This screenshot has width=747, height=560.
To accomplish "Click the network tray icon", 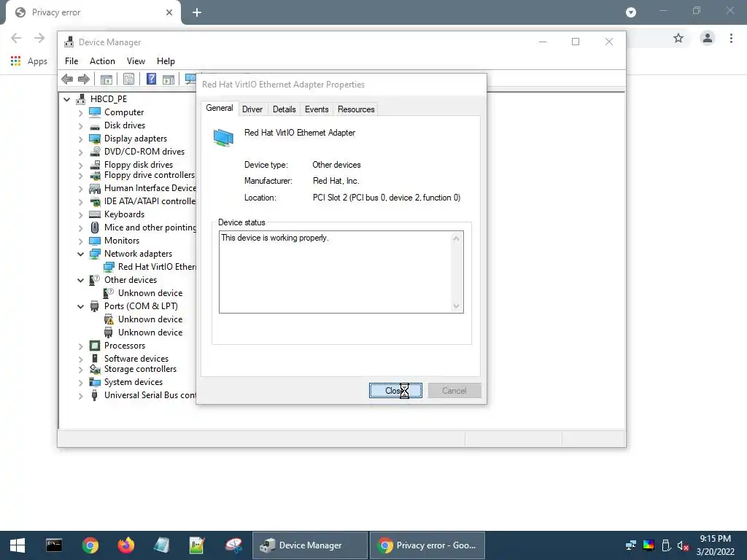I will [x=631, y=545].
